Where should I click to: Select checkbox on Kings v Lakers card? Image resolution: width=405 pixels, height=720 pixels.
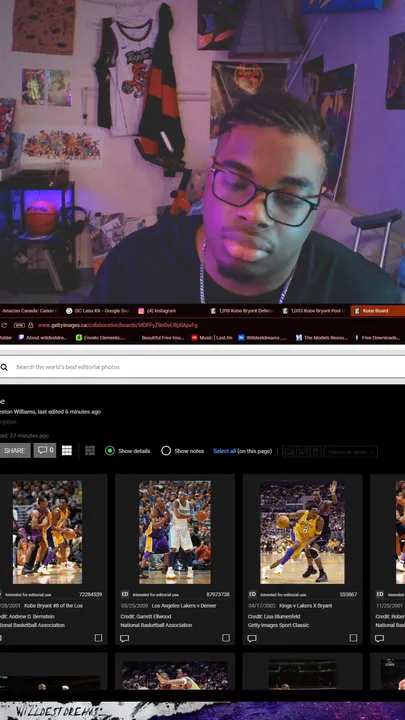point(353,638)
